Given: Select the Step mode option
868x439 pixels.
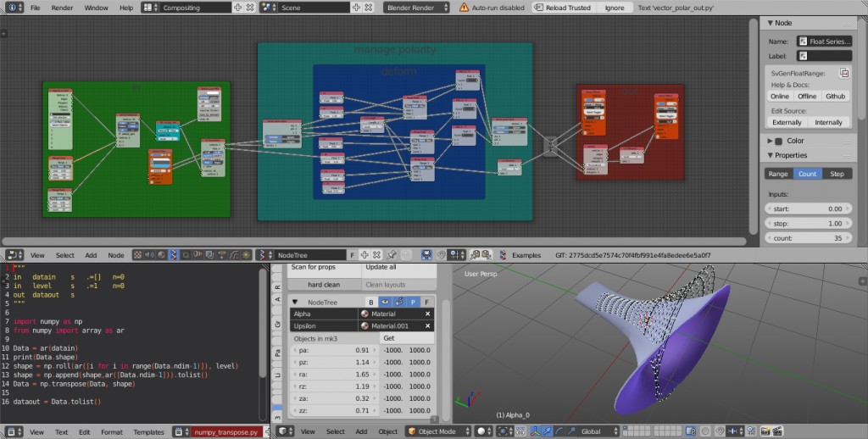Looking at the screenshot, I should 837,174.
